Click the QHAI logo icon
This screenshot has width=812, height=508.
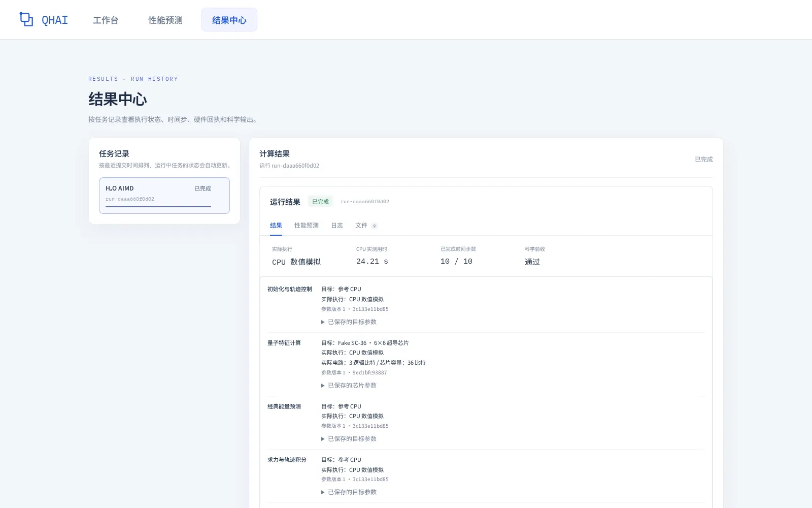click(x=26, y=19)
